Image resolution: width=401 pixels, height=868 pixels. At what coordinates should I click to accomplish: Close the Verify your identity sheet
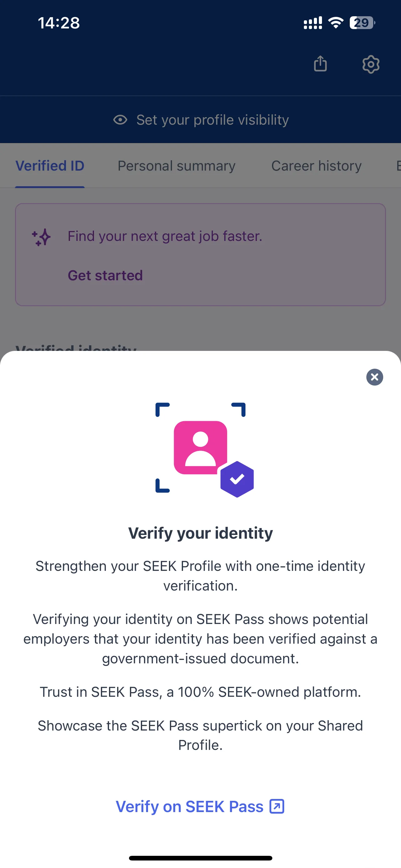pos(374,377)
